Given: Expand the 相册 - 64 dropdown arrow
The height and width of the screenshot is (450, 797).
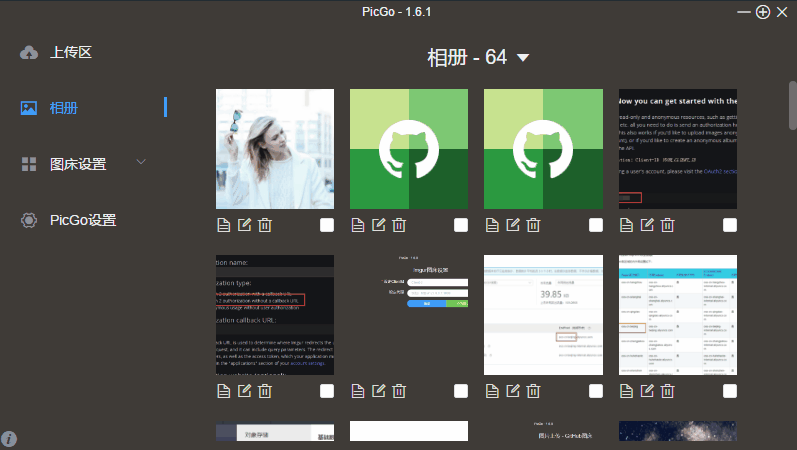Looking at the screenshot, I should 523,57.
